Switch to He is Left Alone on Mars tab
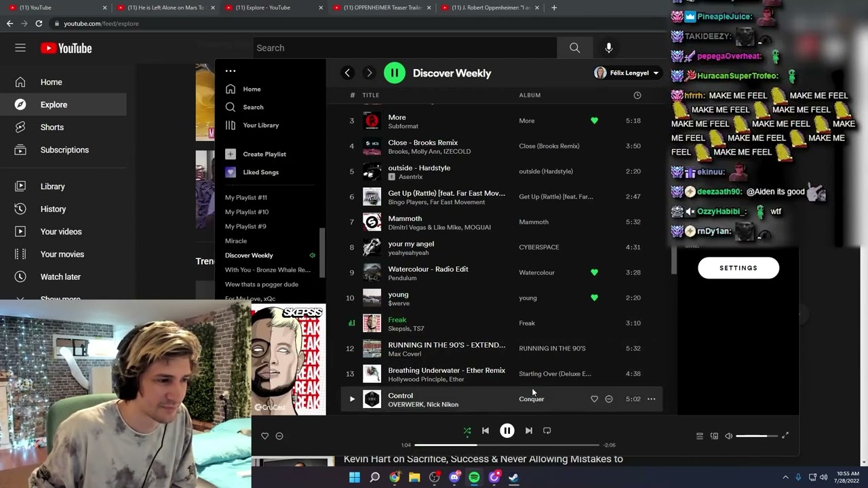The width and height of the screenshot is (868, 488). 165,7
